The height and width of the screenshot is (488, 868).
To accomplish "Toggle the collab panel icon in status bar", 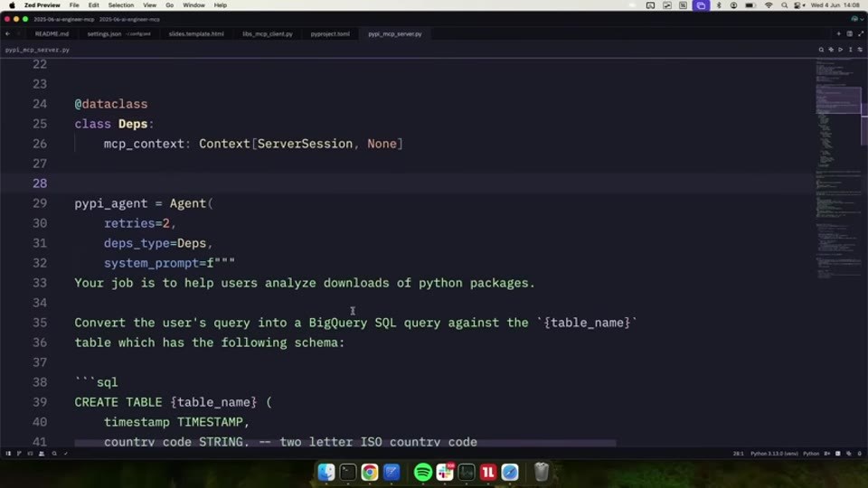I will coord(42,453).
